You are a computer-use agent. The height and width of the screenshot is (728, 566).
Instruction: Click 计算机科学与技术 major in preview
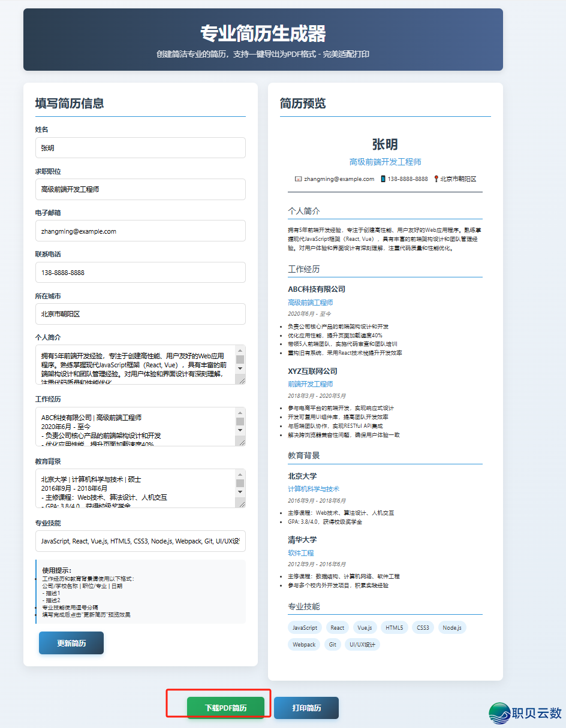314,489
